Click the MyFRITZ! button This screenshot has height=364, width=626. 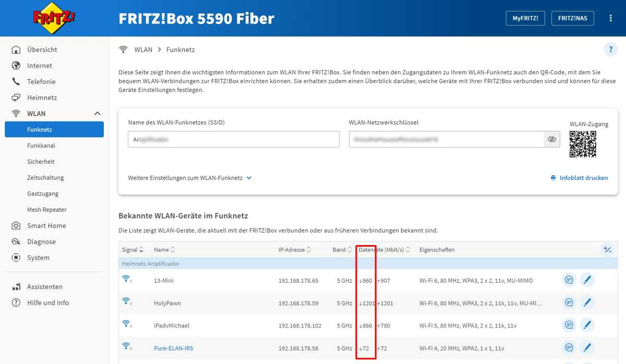click(525, 18)
